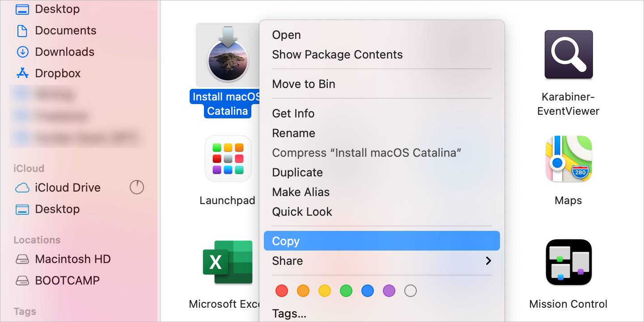Open the Maps application icon
Viewport: 644px width, 322px height.
pyautogui.click(x=568, y=159)
